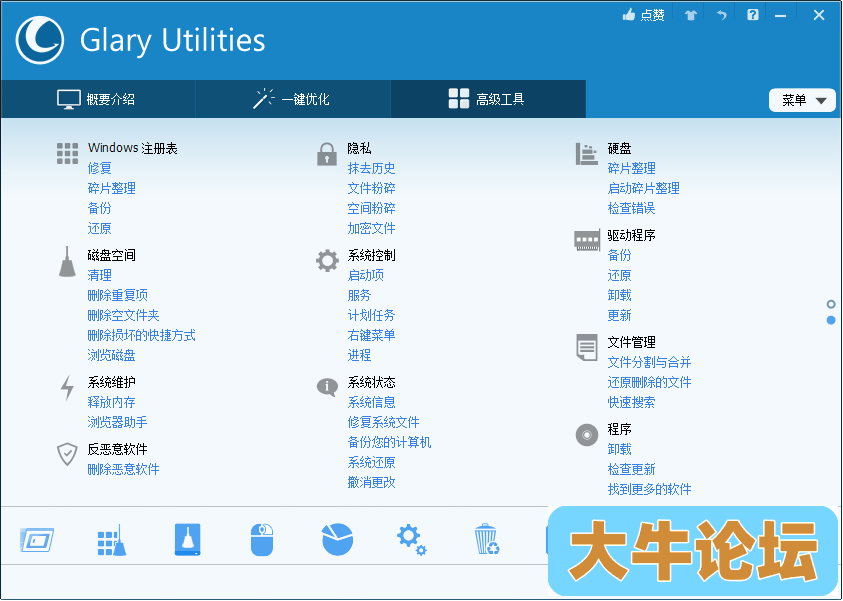Click the 硬盘 defrag icon

587,154
